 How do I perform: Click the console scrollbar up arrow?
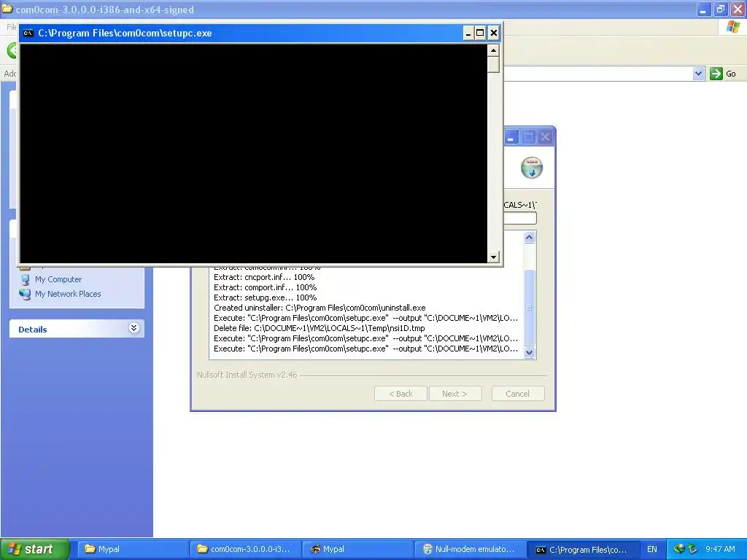click(493, 50)
